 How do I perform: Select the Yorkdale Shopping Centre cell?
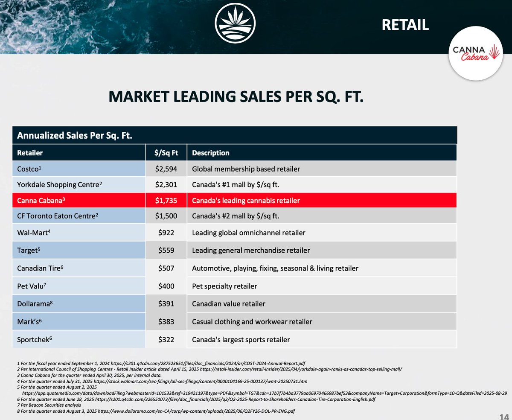pyautogui.click(x=79, y=185)
